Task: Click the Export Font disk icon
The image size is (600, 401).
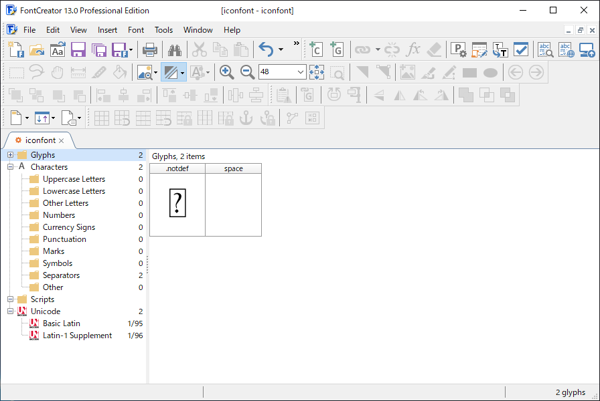Action: [120, 50]
